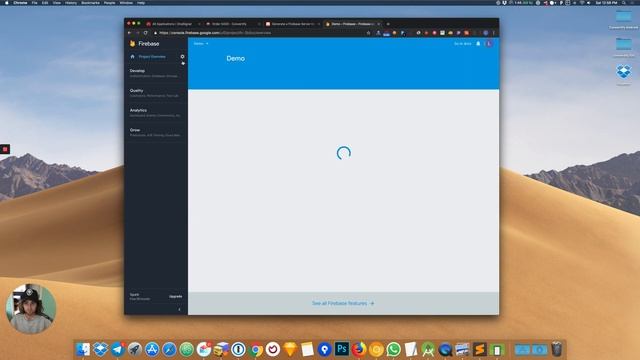
Task: Open Go to docs link
Action: point(462,44)
